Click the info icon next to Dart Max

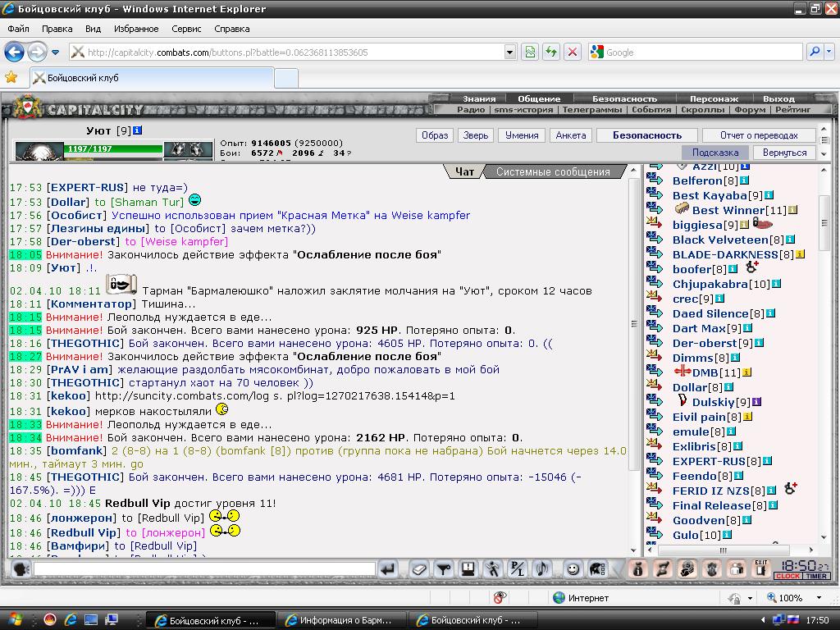747,328
